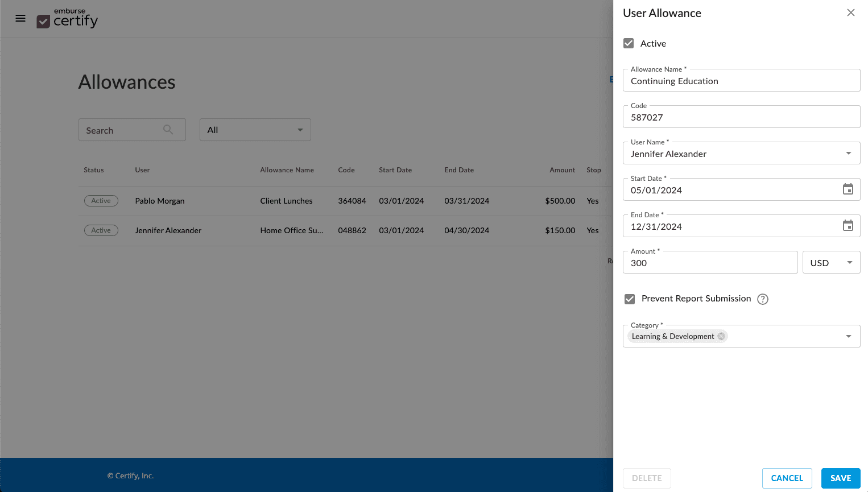Expand the Category dropdown arrow
The image size is (868, 492).
[848, 336]
